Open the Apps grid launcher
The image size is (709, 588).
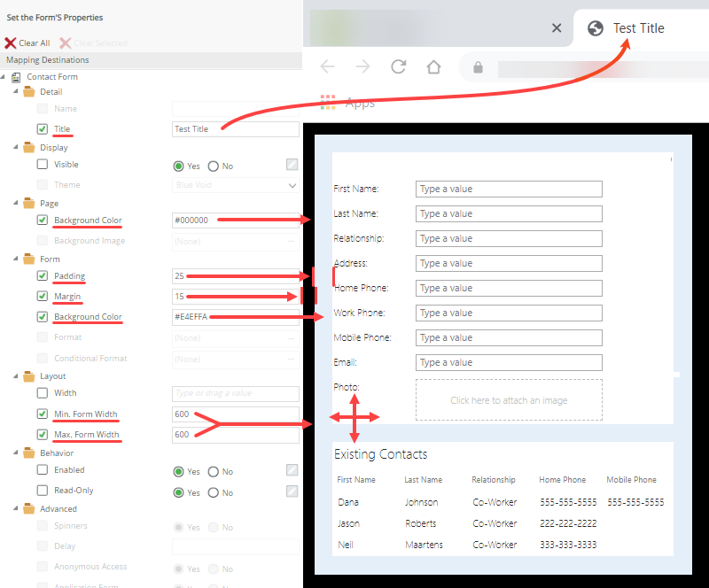tap(327, 102)
